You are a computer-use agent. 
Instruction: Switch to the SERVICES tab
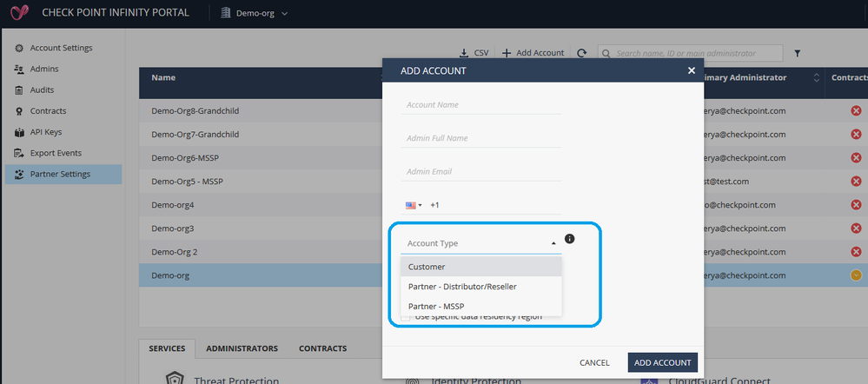point(167,348)
